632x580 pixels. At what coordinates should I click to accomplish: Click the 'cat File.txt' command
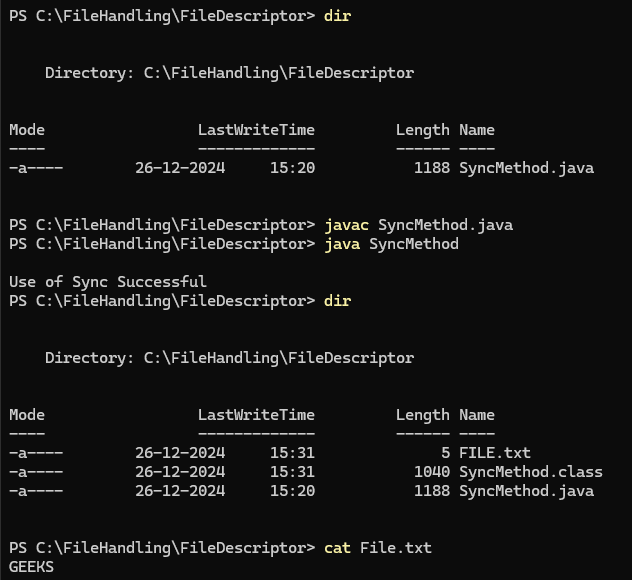tap(378, 548)
